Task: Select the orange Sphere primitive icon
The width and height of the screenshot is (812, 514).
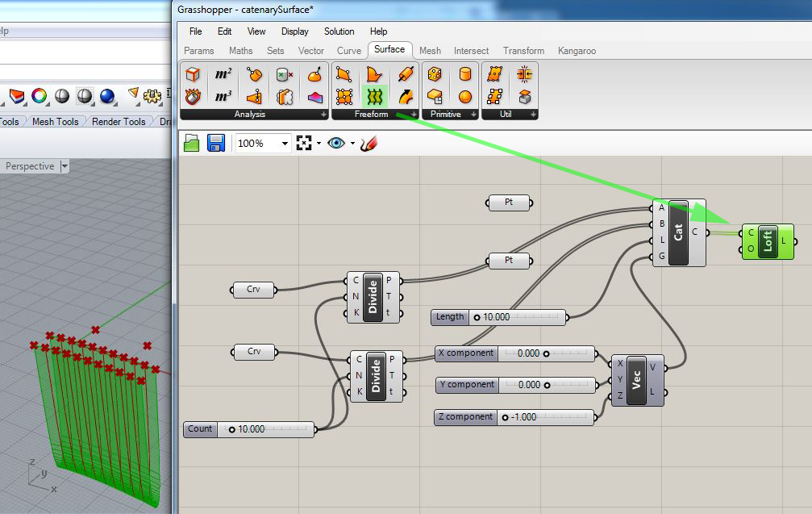Action: tap(464, 96)
